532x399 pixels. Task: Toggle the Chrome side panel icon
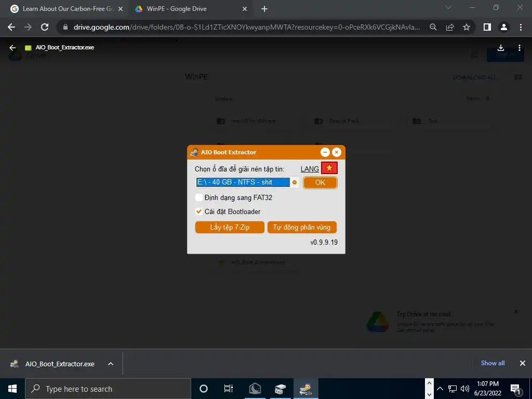tap(487, 27)
